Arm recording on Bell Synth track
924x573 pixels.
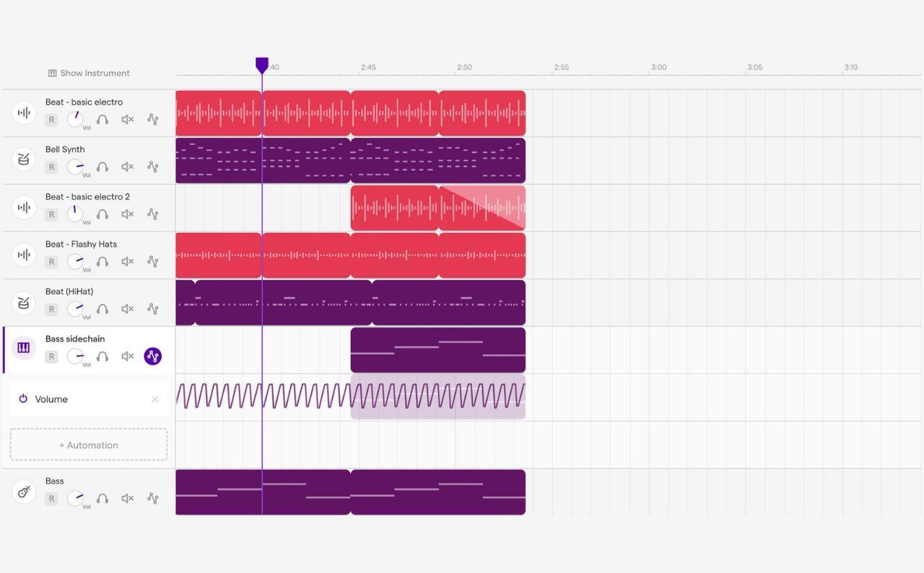coord(51,167)
